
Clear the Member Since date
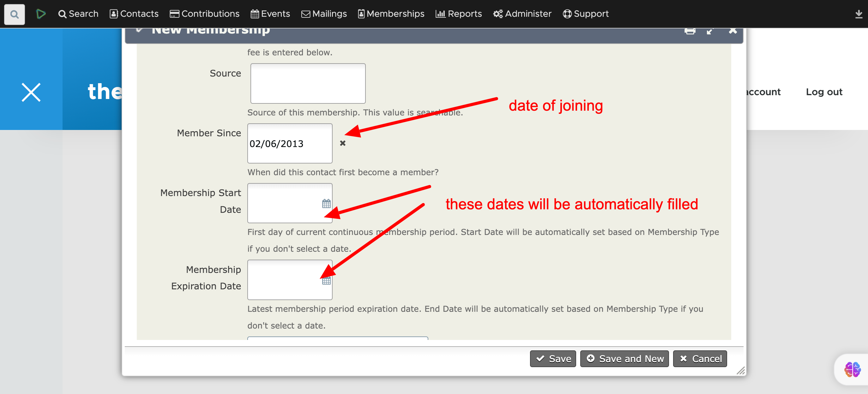pos(343,143)
